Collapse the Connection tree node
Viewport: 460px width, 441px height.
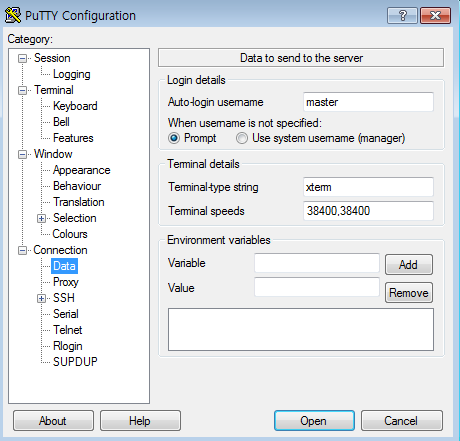tap(22, 250)
